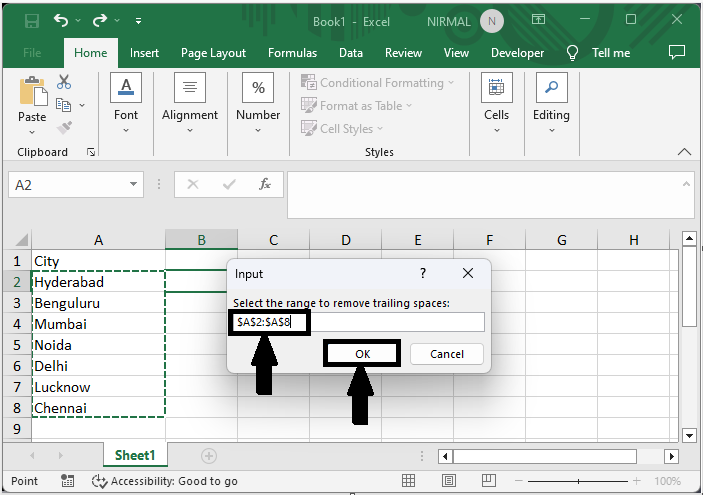Click the Insert Function fx icon
The image size is (703, 495).
[265, 185]
